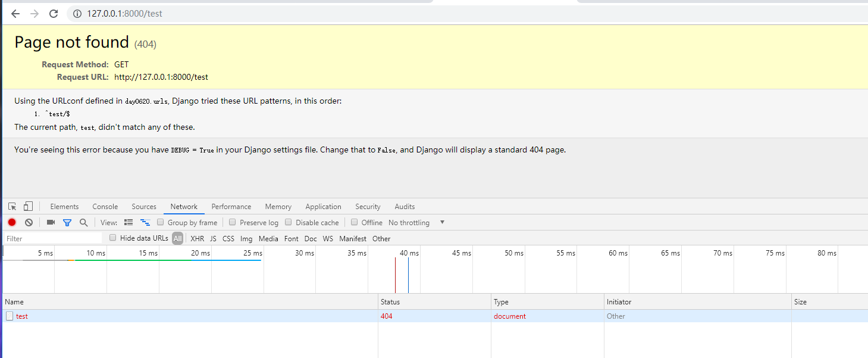View site info icon in address bar
Image resolution: width=868 pixels, height=358 pixels.
(x=77, y=14)
